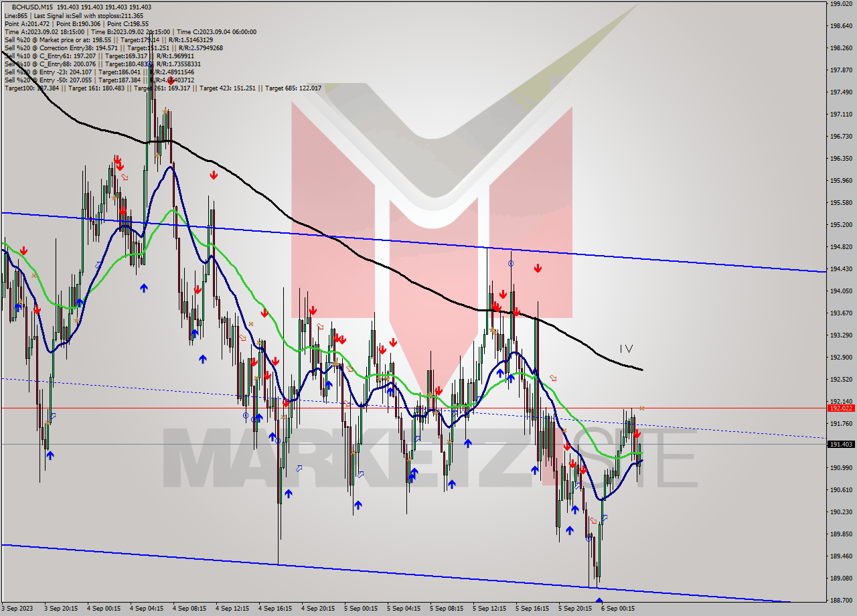Click the '3 Sep 2023' date label
Image resolution: width=857 pixels, height=616 pixels.
click(x=16, y=609)
